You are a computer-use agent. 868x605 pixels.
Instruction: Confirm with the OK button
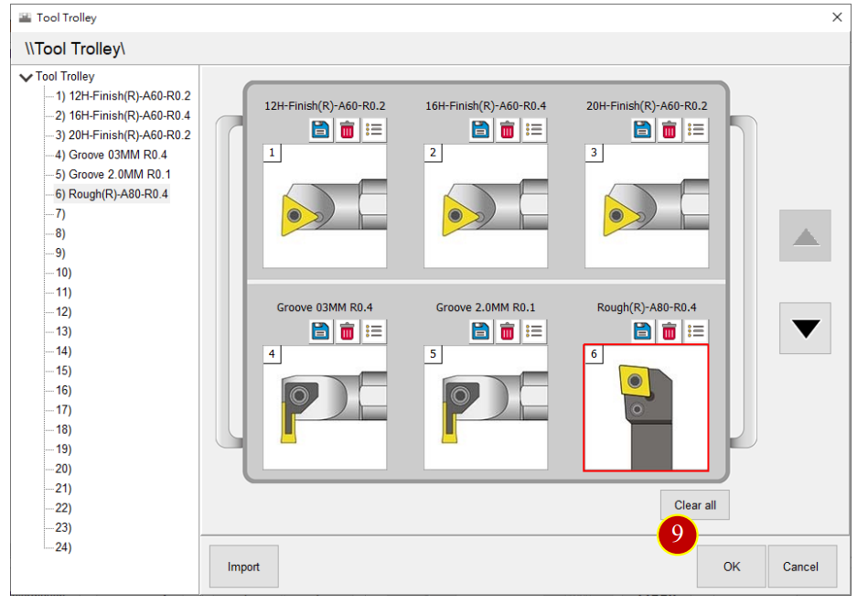tap(732, 567)
